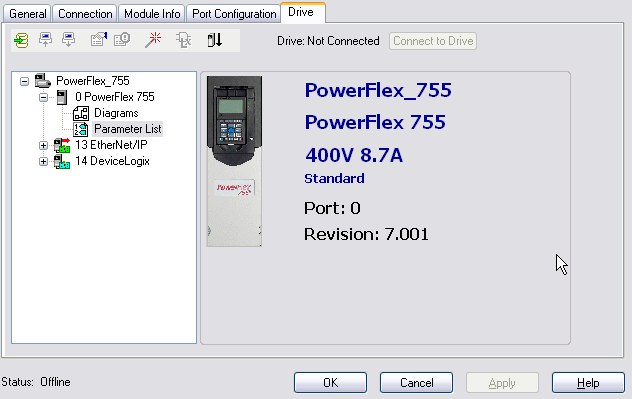
Task: Click the Cancel button
Action: tap(416, 382)
